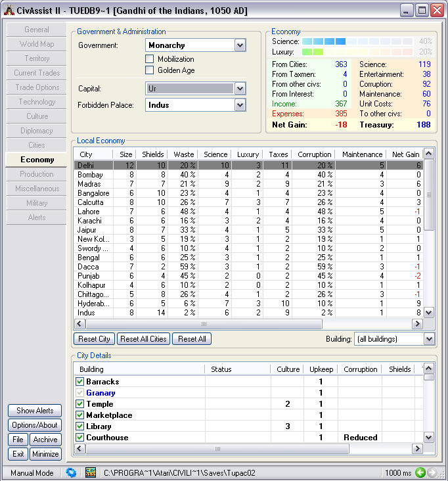The width and height of the screenshot is (448, 481).
Task: Open Options/About
Action: pyautogui.click(x=35, y=425)
